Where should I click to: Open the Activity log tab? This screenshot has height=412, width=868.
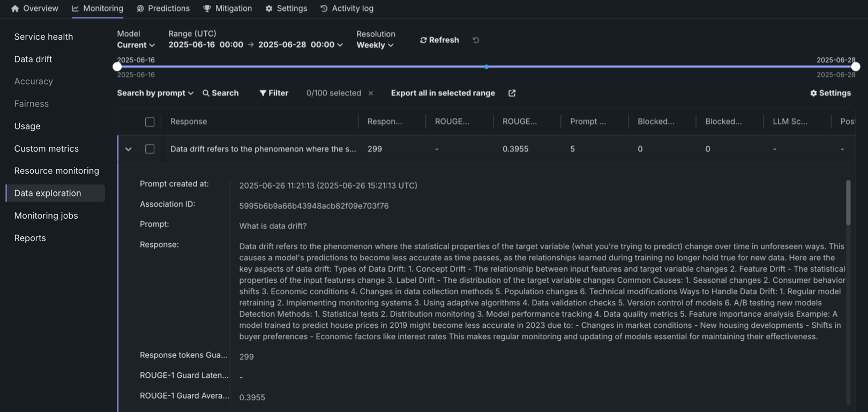[347, 9]
